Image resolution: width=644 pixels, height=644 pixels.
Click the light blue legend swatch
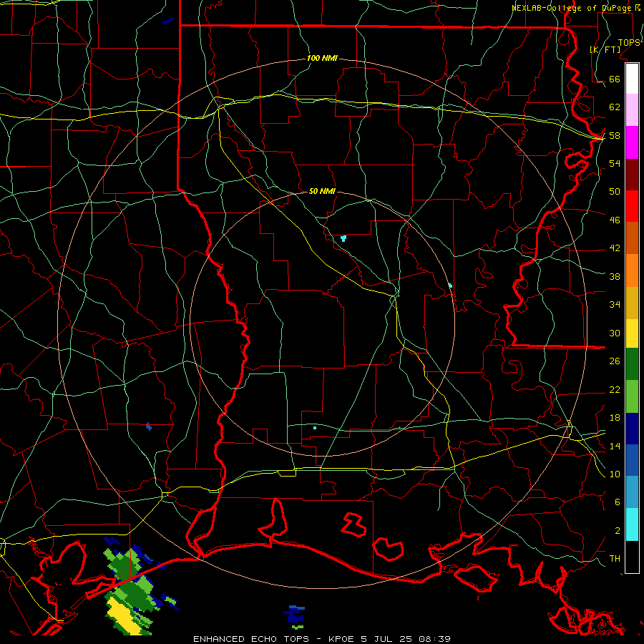pos(632,492)
